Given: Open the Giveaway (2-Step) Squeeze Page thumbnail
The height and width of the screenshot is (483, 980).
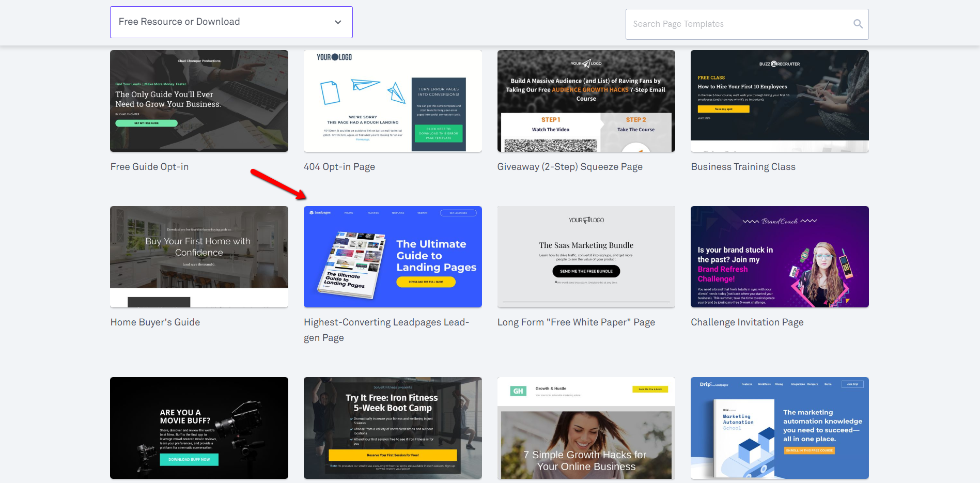Looking at the screenshot, I should (x=586, y=101).
